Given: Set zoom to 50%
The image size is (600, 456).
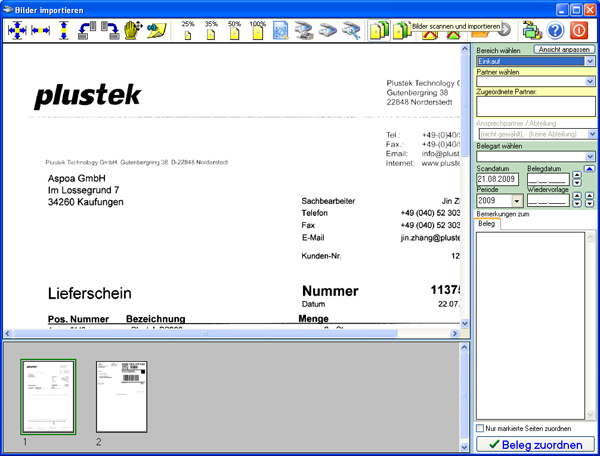Looking at the screenshot, I should 234,30.
